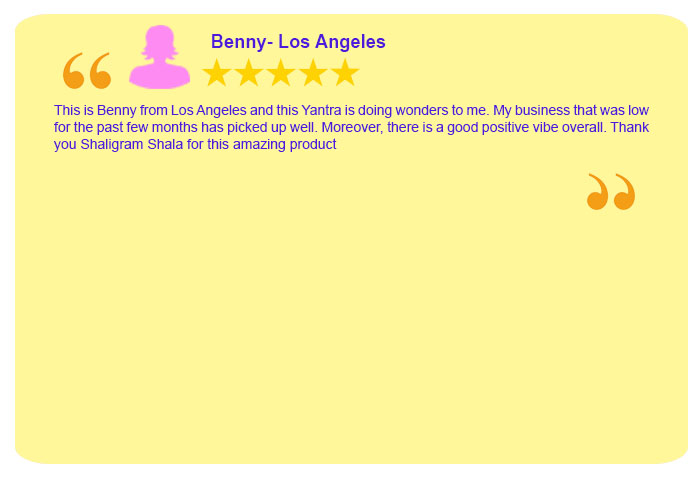Click the orange opening quotation mark icon
The width and height of the screenshot is (700, 477).
click(87, 71)
